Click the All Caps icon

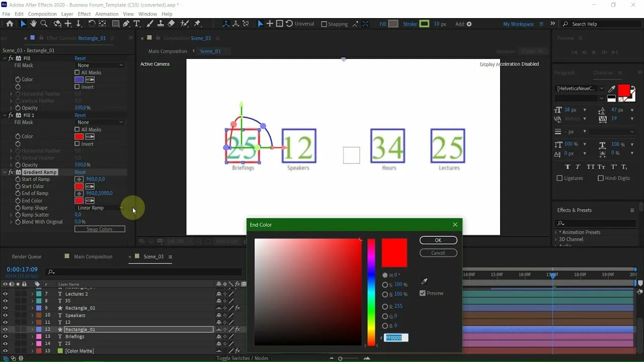click(591, 167)
